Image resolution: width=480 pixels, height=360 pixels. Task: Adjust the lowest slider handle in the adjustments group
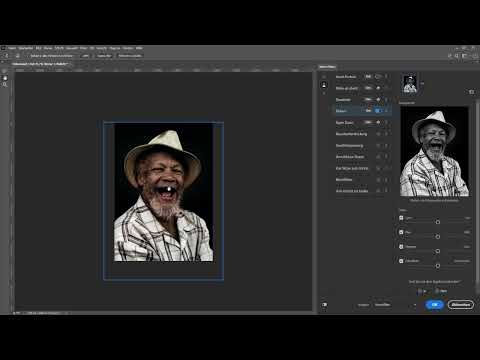tap(438, 266)
